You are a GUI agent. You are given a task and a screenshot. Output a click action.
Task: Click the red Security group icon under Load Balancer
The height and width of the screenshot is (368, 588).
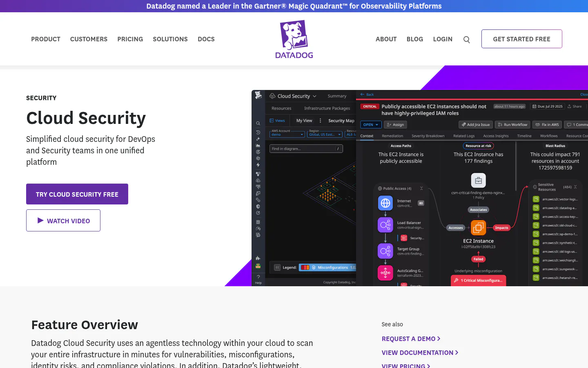[404, 238]
